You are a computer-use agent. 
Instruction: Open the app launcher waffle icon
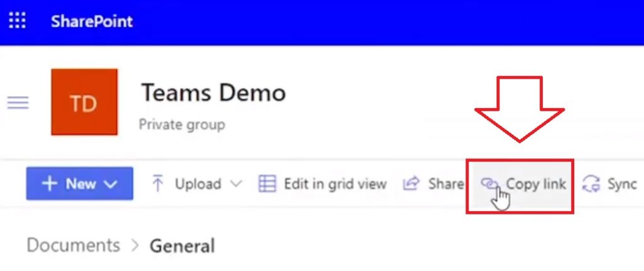click(17, 20)
